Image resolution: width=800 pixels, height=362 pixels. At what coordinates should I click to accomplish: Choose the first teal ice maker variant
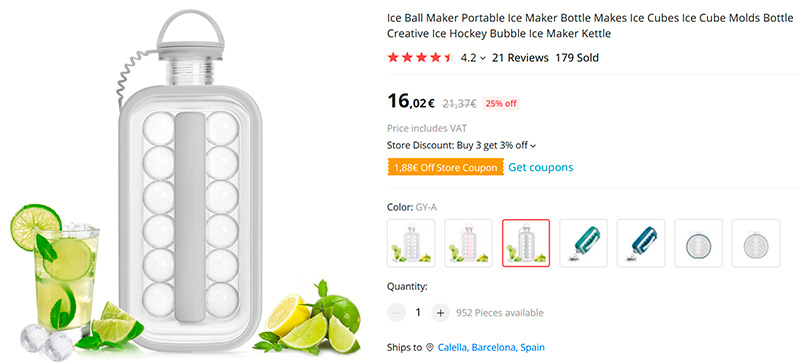click(x=584, y=243)
